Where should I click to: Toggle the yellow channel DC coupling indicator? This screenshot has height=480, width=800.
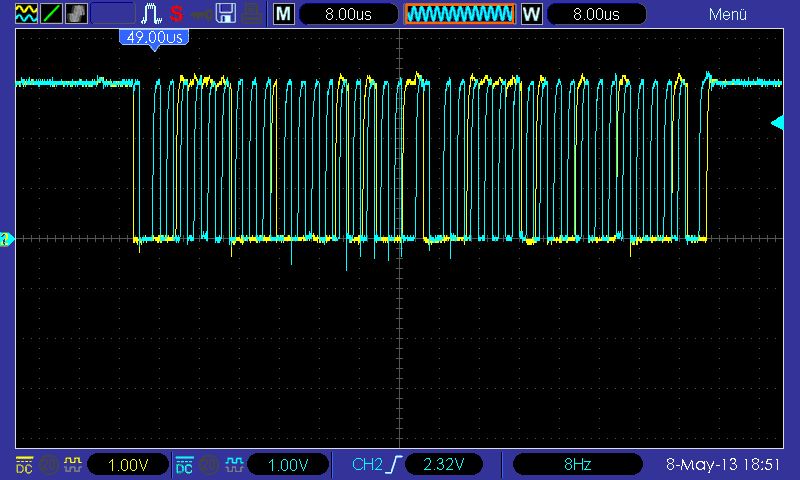23,464
